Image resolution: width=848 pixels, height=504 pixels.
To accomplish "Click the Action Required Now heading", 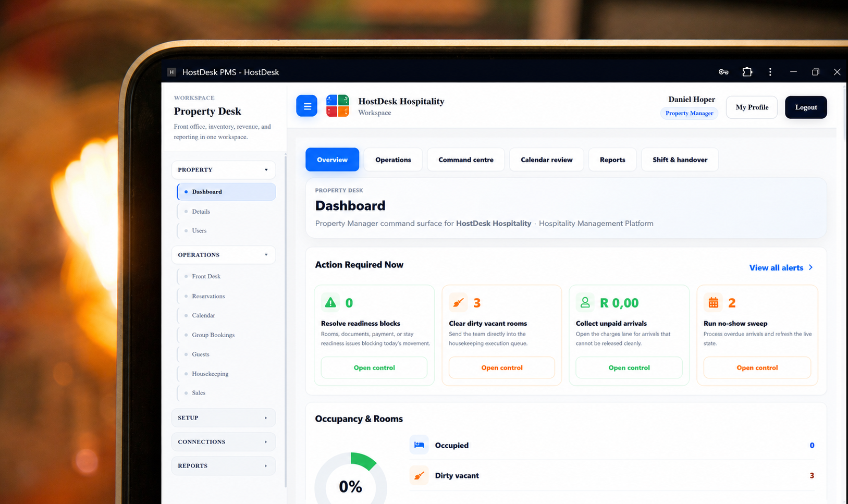I will [x=359, y=265].
